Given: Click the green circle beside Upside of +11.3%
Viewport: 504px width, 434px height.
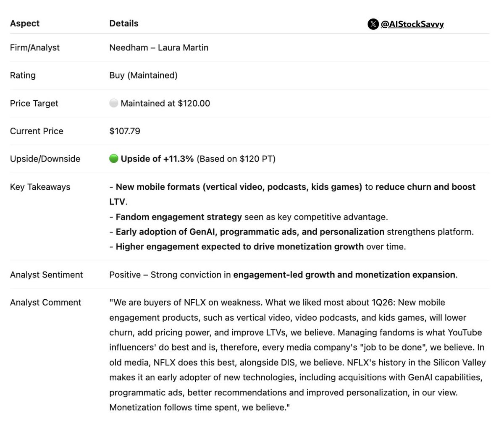Looking at the screenshot, I should click(113, 159).
